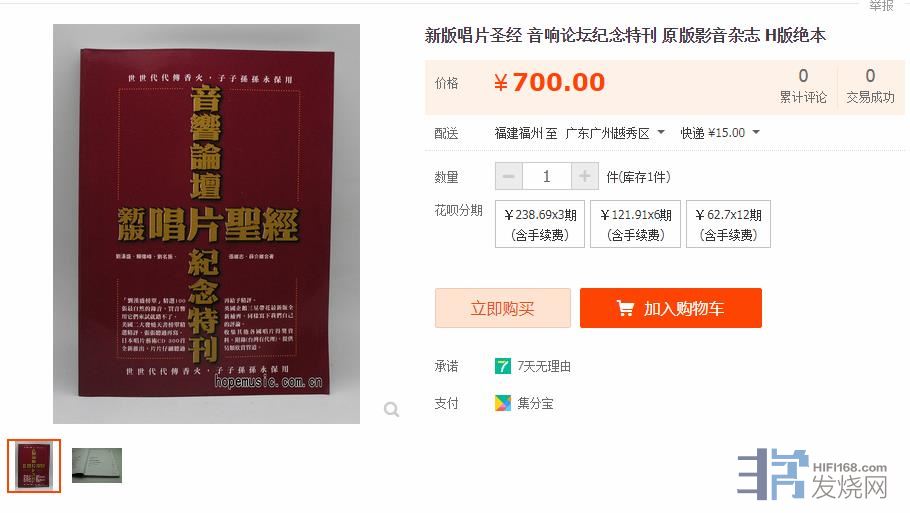
Task: Expand the 快递 ¥15.00 shipping dropdown
Action: tap(720, 133)
